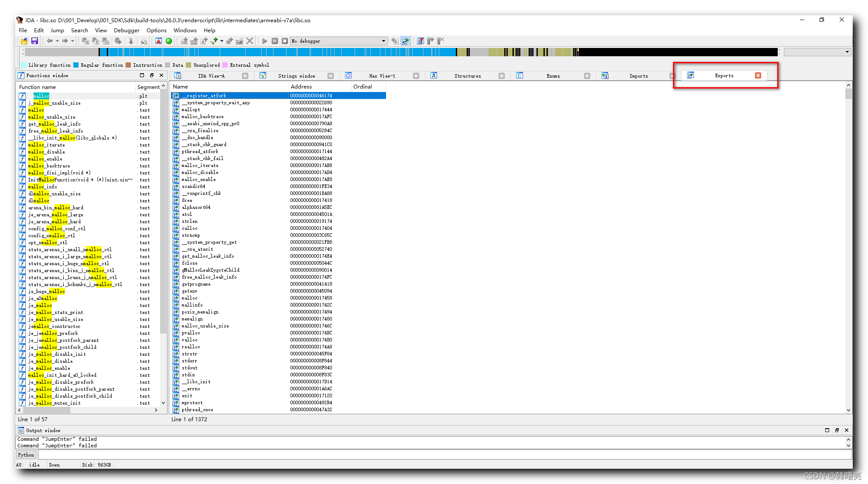Select the realloc export row

(x=278, y=347)
